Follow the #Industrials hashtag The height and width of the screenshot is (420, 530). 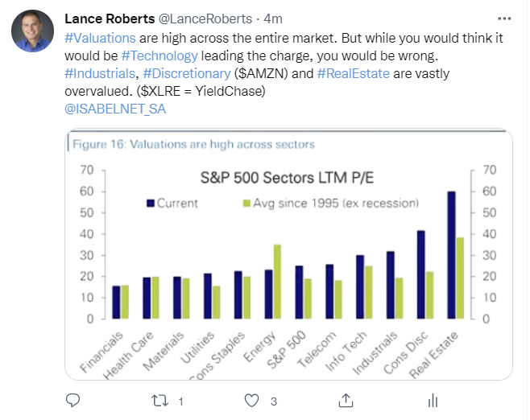click(x=100, y=73)
